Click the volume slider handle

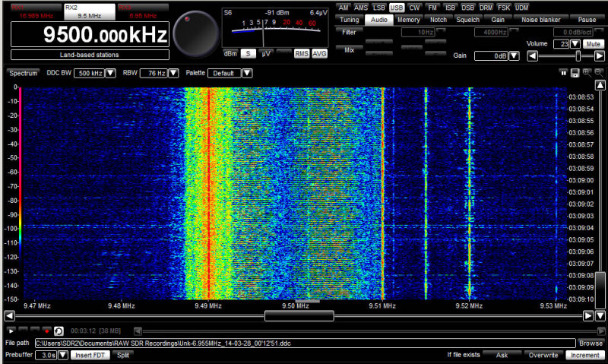point(578,56)
